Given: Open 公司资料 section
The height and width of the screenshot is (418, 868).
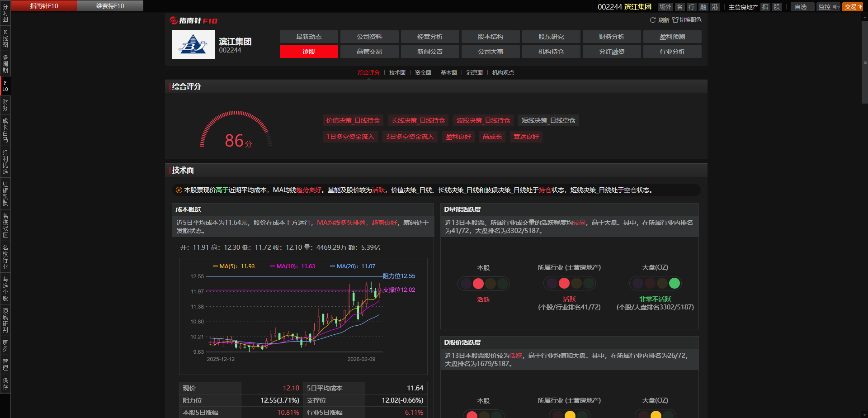Looking at the screenshot, I should (x=369, y=37).
